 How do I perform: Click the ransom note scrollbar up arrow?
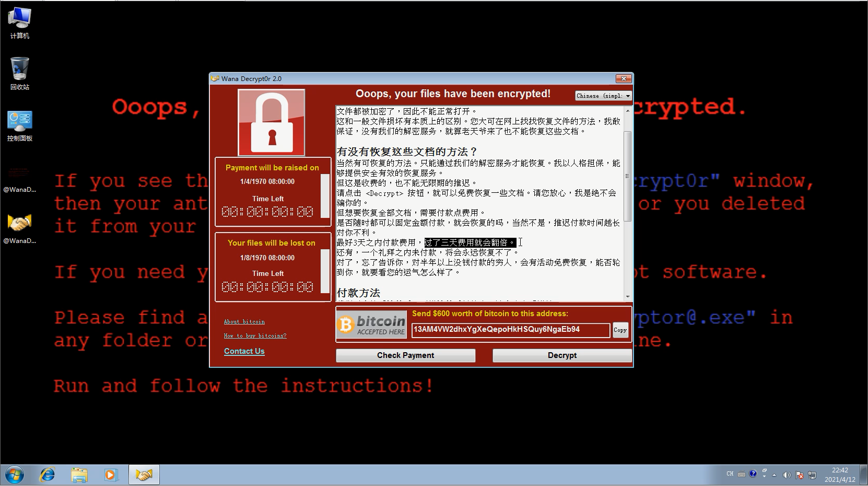(628, 110)
